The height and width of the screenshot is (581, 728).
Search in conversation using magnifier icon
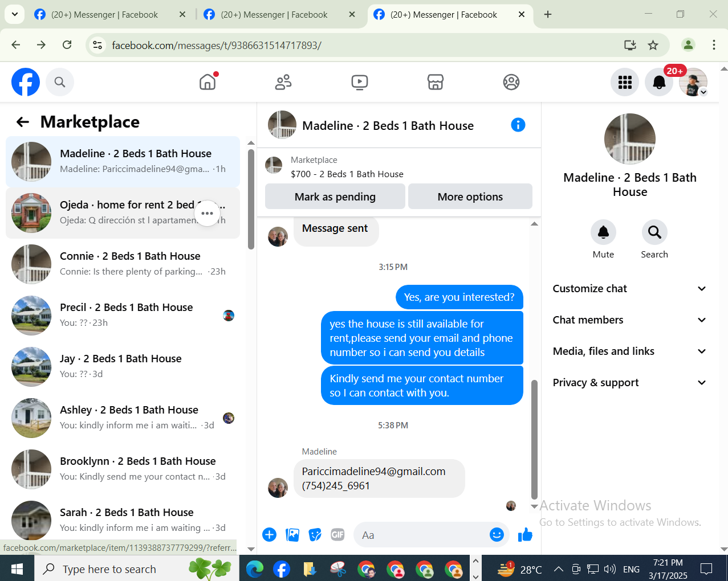654,232
